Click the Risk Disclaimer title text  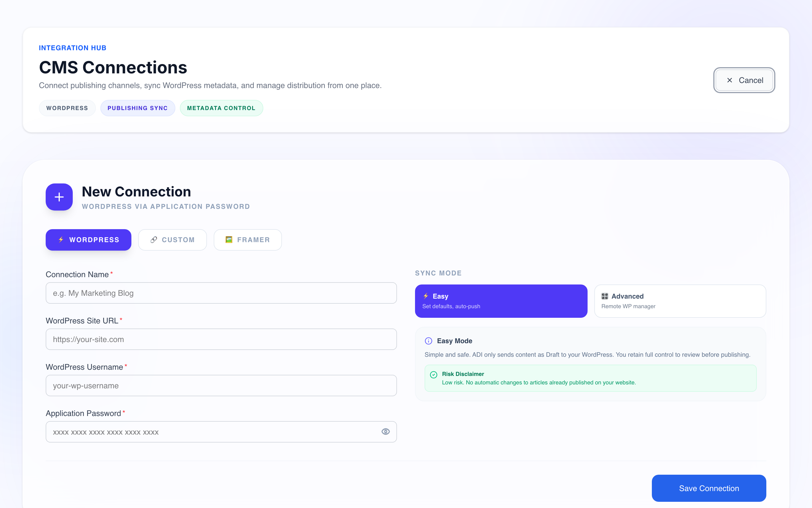[463, 374]
